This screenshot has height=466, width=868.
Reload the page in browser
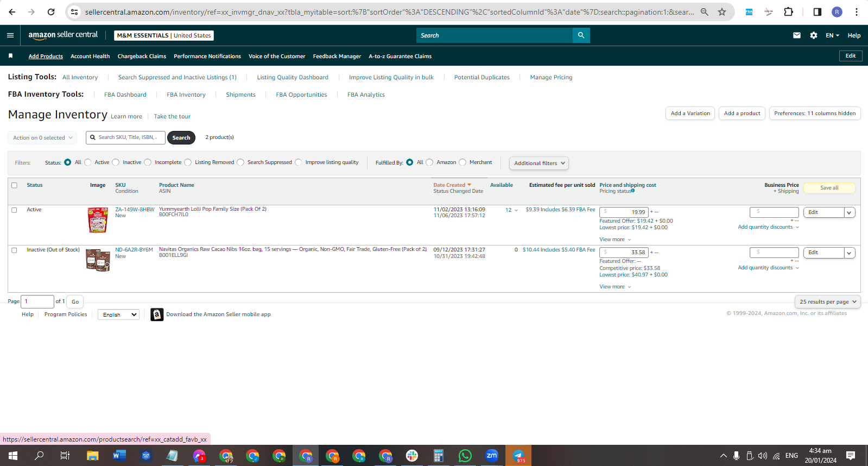(x=51, y=12)
